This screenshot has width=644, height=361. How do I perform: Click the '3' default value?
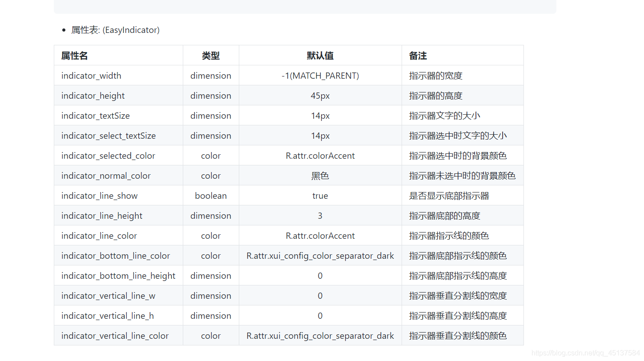[x=320, y=216]
